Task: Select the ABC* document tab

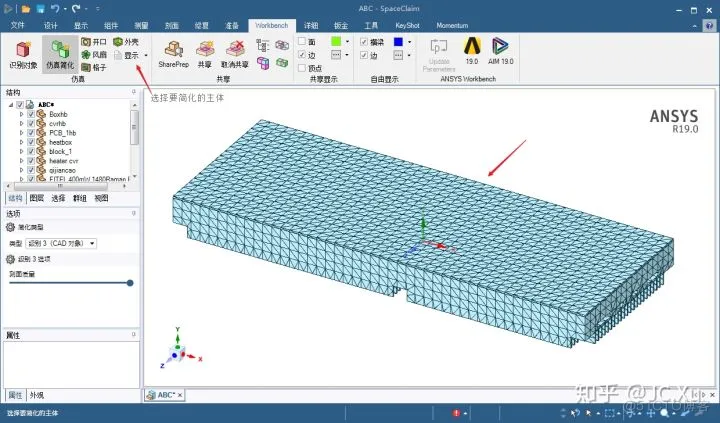Action: pos(165,395)
